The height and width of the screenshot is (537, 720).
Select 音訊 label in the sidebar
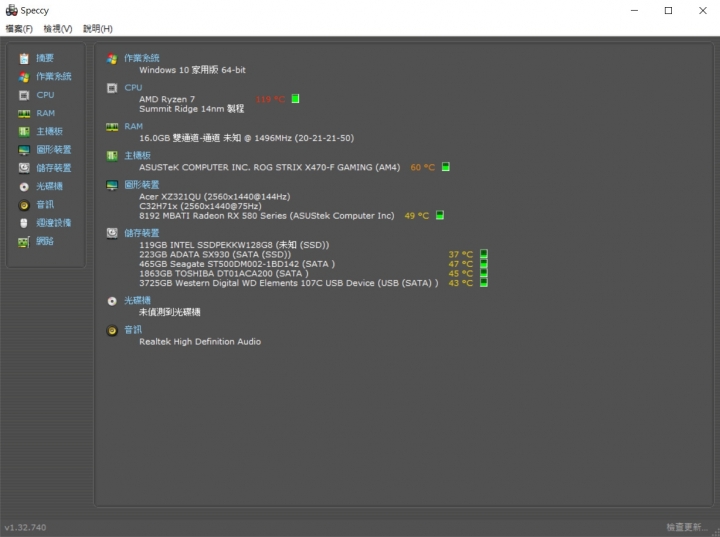tap(45, 204)
